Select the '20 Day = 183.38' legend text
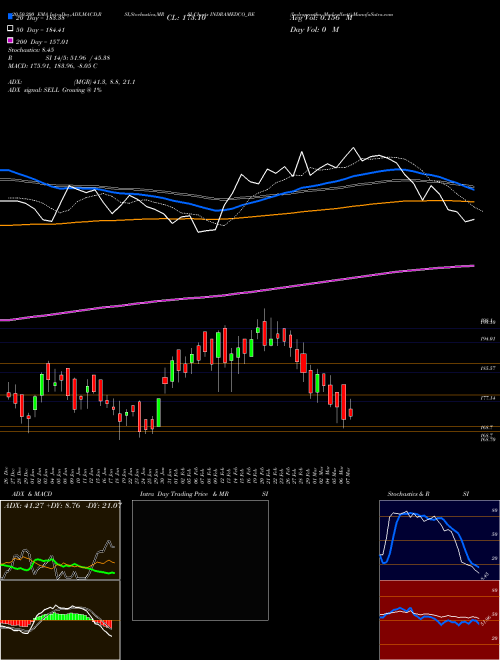Screen dimensions: 500x660 (40, 18)
